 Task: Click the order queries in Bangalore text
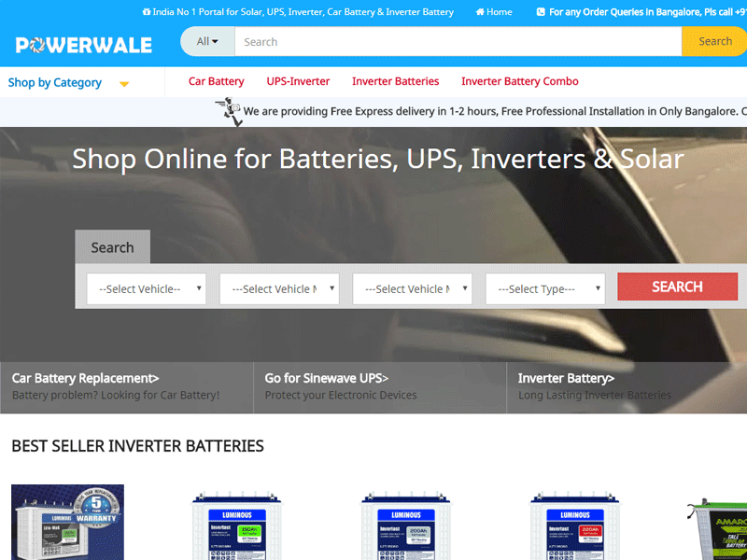pos(648,12)
